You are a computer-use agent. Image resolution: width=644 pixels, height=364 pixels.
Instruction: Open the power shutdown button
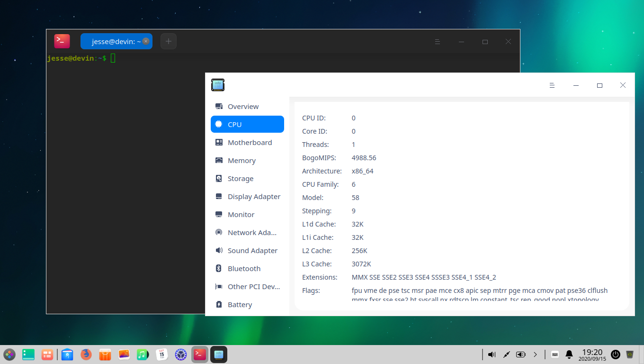point(615,354)
